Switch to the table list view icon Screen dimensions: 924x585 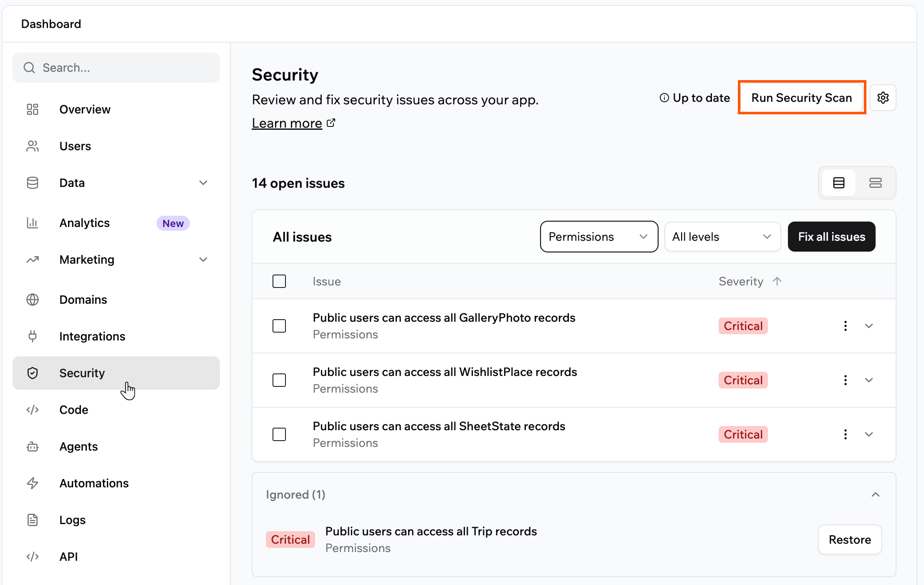[839, 183]
